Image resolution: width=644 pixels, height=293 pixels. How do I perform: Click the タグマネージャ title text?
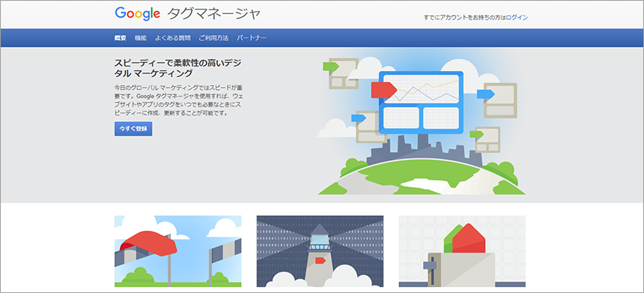pyautogui.click(x=214, y=14)
